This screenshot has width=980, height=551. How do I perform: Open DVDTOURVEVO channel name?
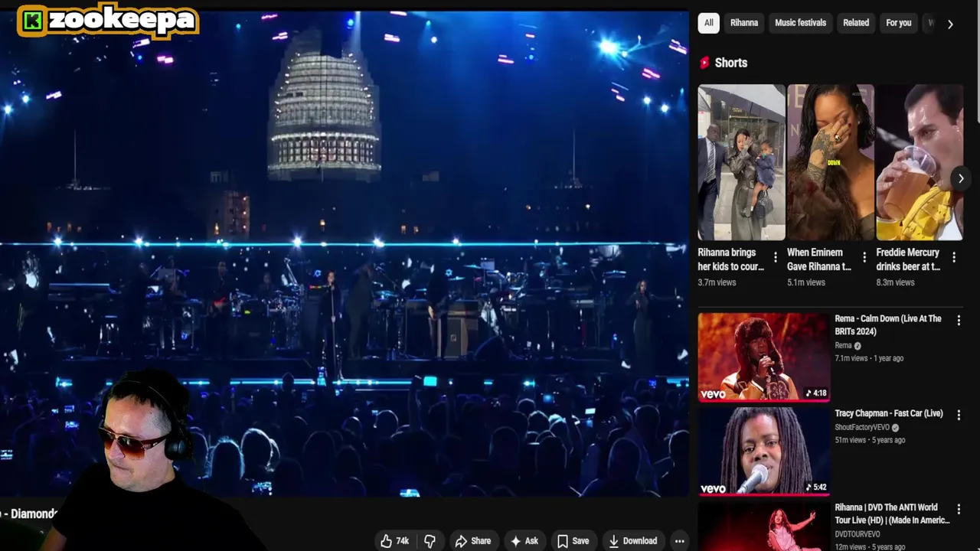857,534
